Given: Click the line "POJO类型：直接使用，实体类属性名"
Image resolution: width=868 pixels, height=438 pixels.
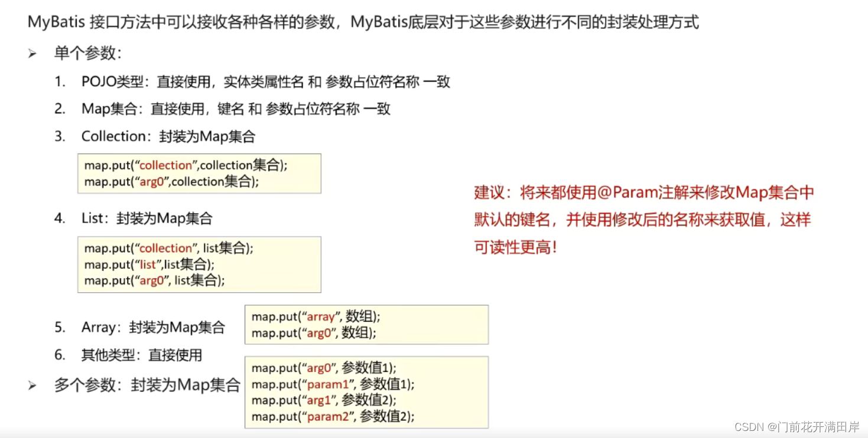Looking at the screenshot, I should pyautogui.click(x=266, y=81).
